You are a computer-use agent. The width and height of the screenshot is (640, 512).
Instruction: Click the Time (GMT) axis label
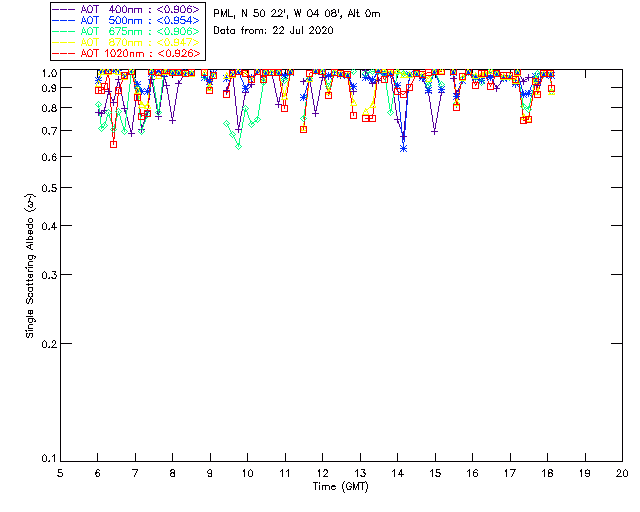(x=340, y=487)
